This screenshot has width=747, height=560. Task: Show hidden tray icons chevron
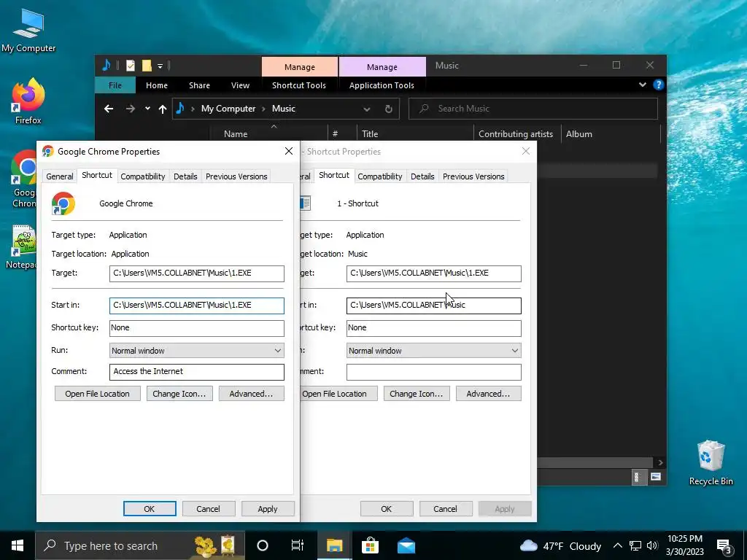click(617, 545)
